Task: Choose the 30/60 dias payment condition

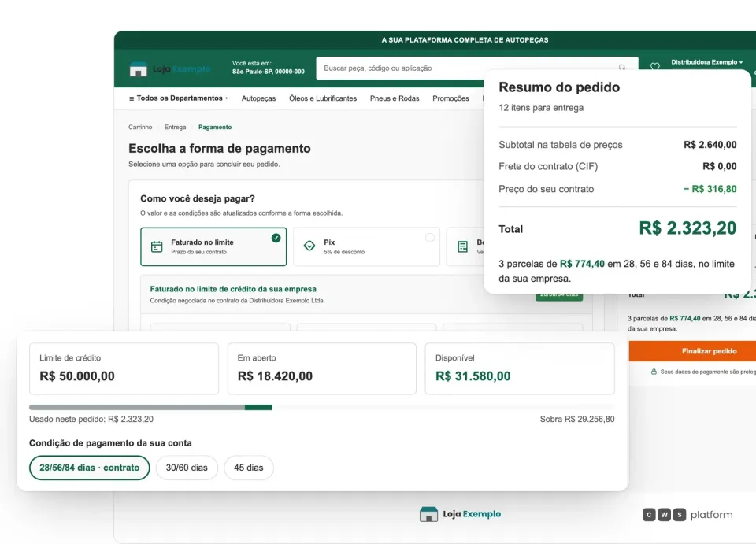Action: (x=187, y=468)
